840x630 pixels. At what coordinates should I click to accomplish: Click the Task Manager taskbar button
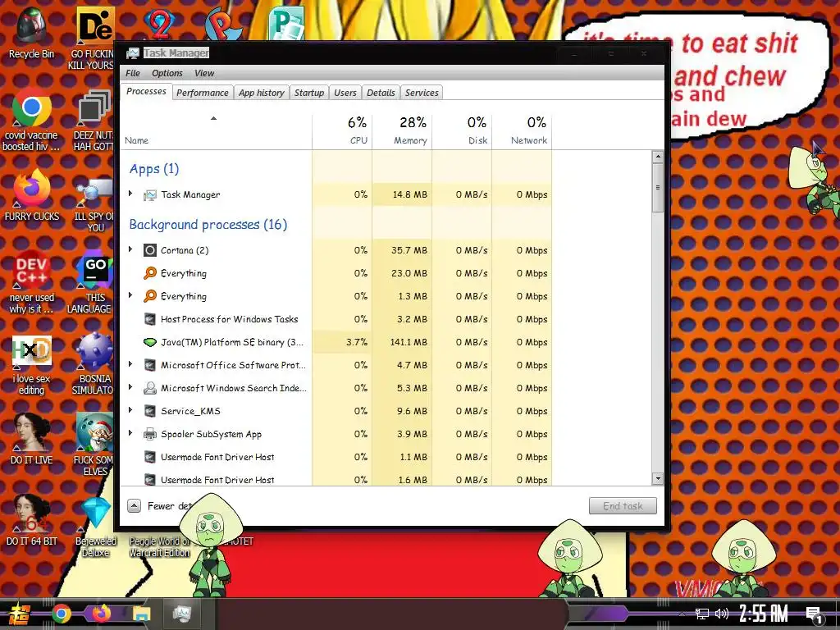coord(182,614)
